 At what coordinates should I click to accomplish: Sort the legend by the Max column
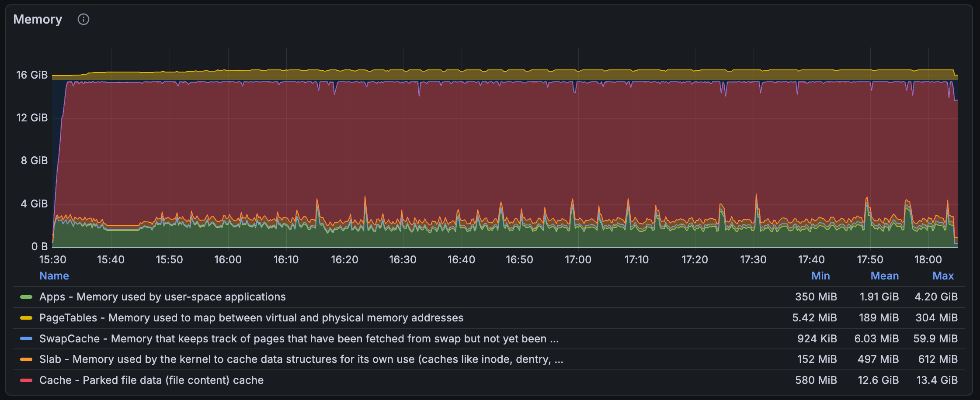pos(943,276)
